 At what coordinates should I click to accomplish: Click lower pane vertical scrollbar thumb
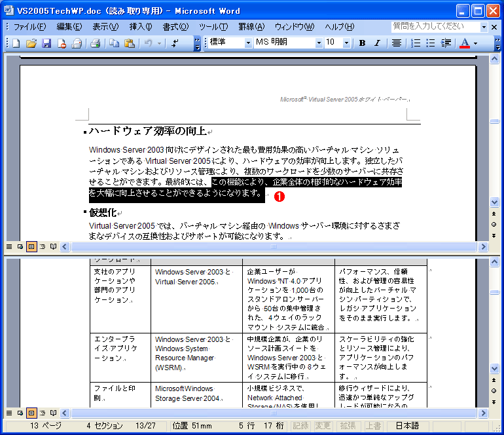[x=494, y=292]
